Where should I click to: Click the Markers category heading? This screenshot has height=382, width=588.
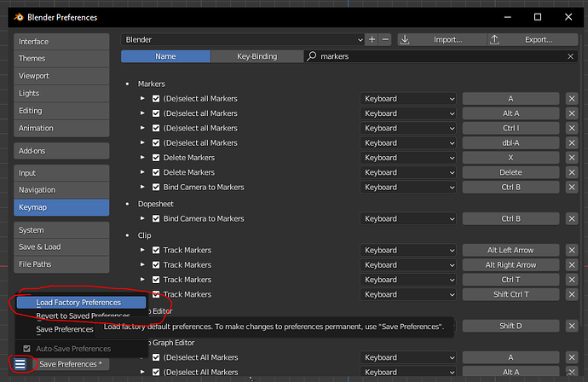pyautogui.click(x=152, y=84)
